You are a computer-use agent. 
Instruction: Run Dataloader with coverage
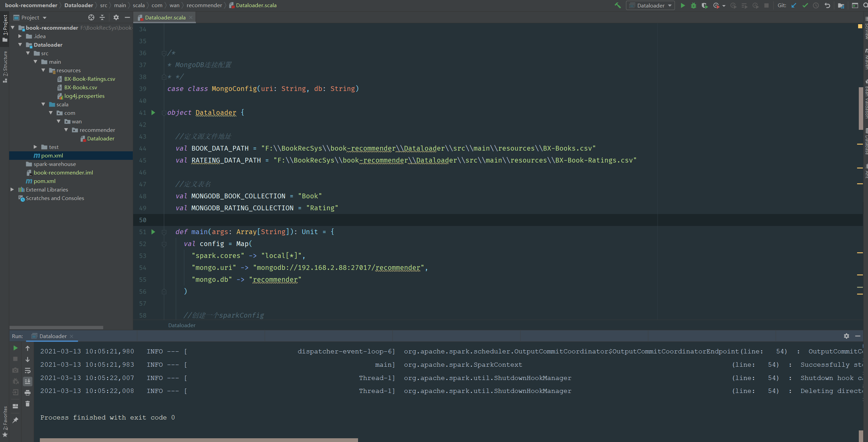tap(704, 5)
